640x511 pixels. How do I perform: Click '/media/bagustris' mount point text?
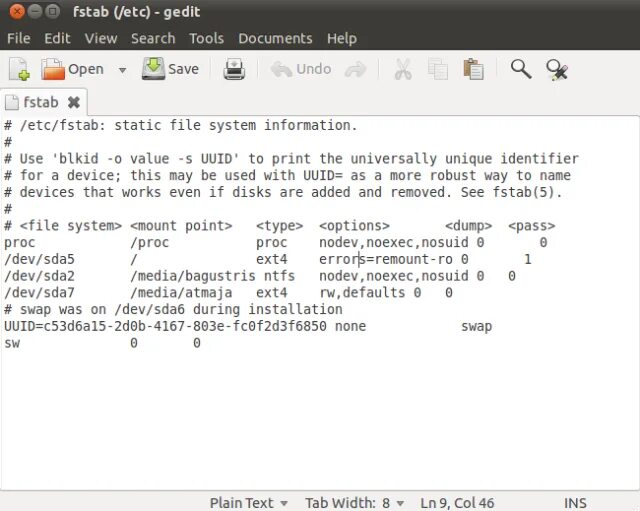pos(193,276)
